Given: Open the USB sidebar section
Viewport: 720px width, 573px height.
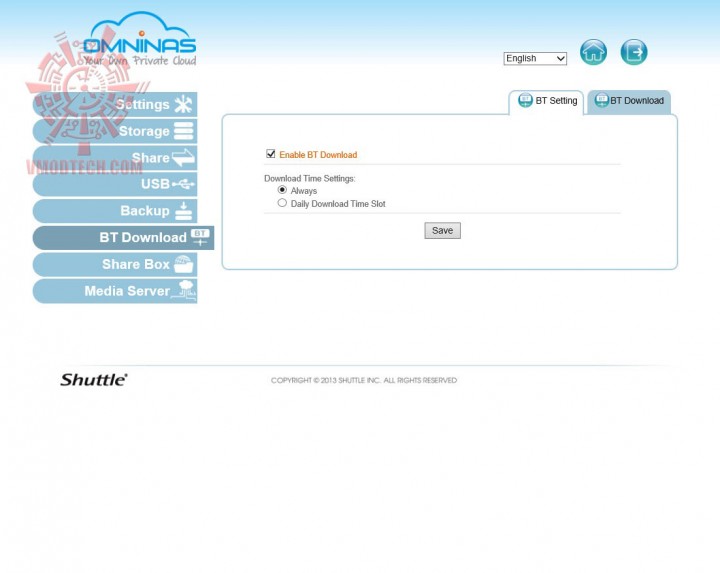Looking at the screenshot, I should click(115, 184).
